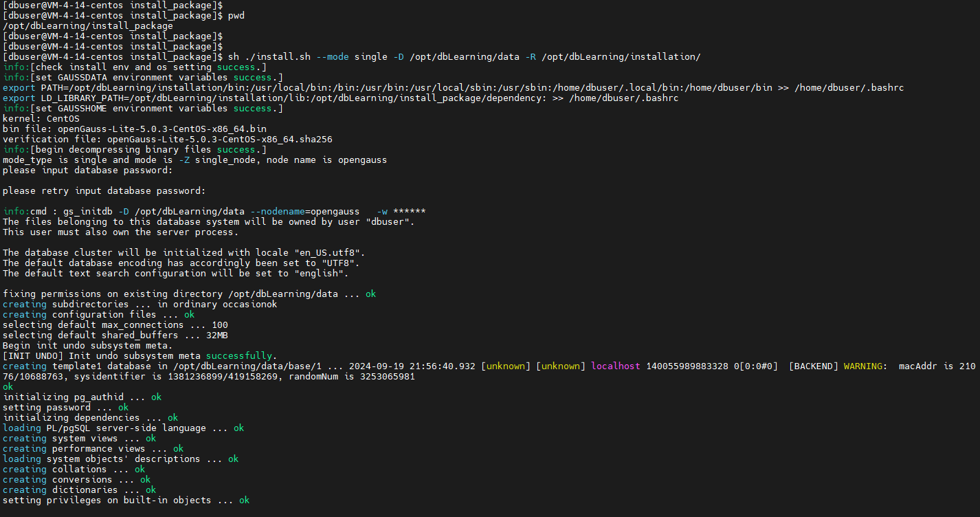This screenshot has height=517, width=980.
Task: Click 'default database encoding' "UTF8" line
Action: (x=181, y=263)
